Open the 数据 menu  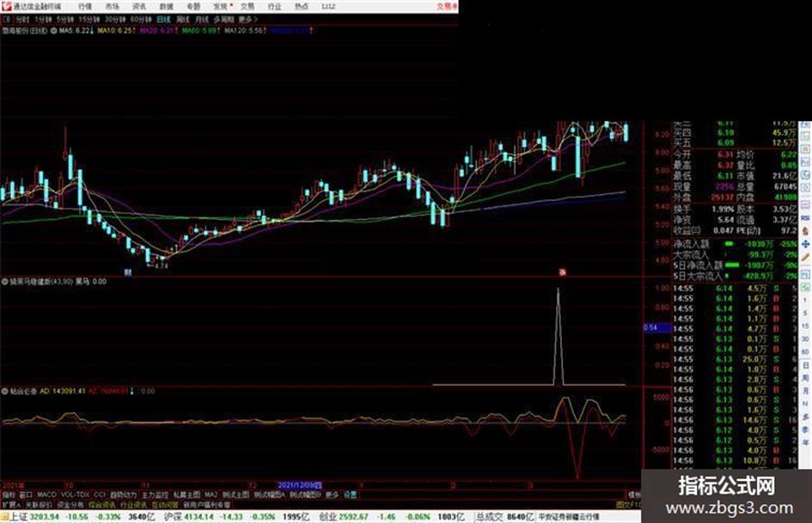pos(166,6)
